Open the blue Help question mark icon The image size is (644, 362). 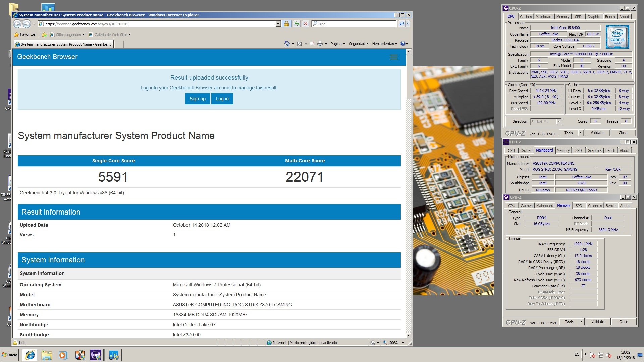pos(403,44)
